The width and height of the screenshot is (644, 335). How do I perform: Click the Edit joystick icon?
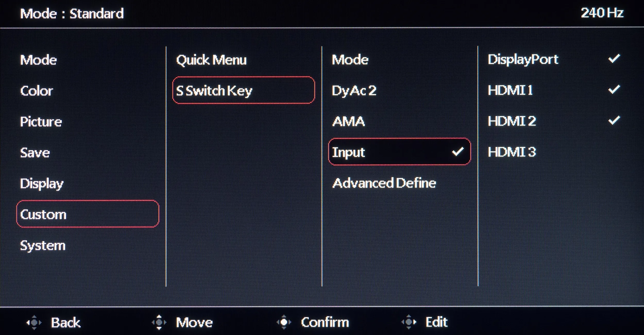click(409, 322)
